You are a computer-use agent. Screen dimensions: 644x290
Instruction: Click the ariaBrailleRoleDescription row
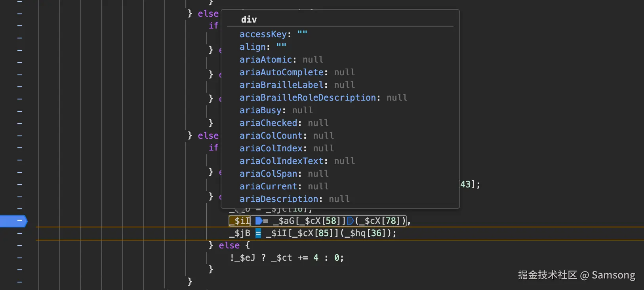(323, 97)
